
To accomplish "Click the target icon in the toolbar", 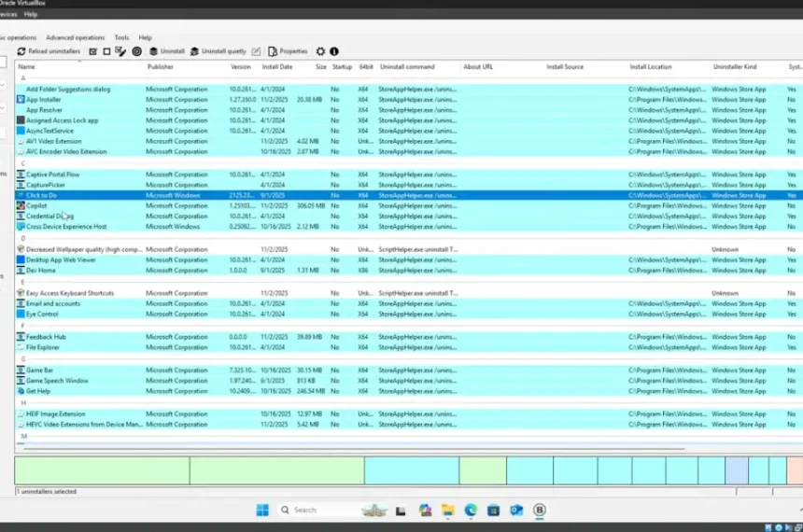I will pos(136,51).
